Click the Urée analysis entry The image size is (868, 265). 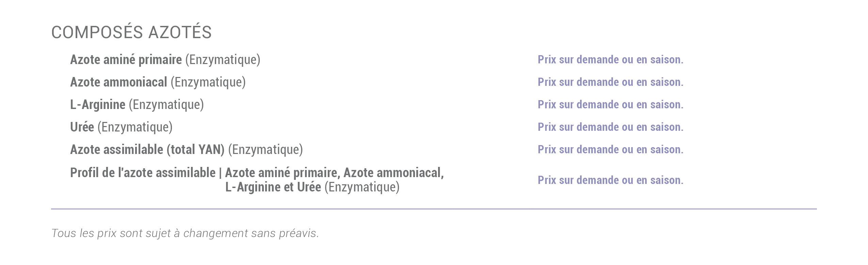tap(121, 127)
